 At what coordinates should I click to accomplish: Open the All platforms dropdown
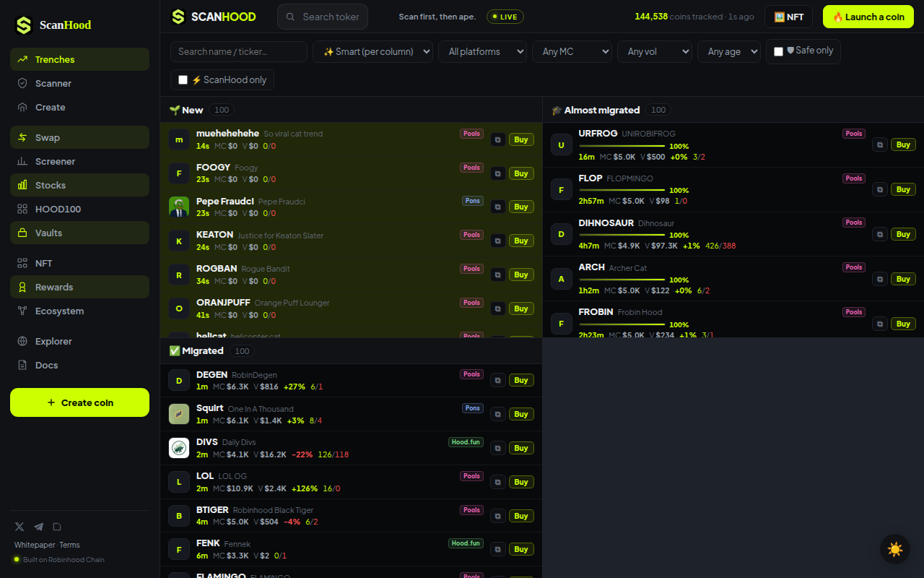coord(482,51)
